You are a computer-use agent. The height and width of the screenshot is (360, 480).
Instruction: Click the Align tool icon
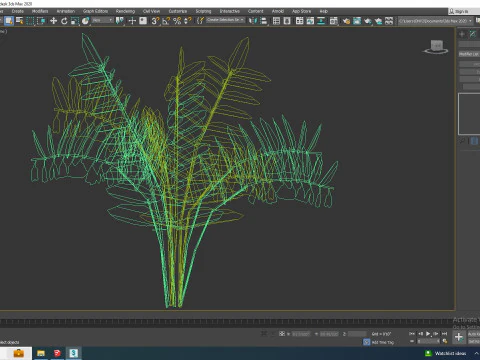(x=264, y=21)
